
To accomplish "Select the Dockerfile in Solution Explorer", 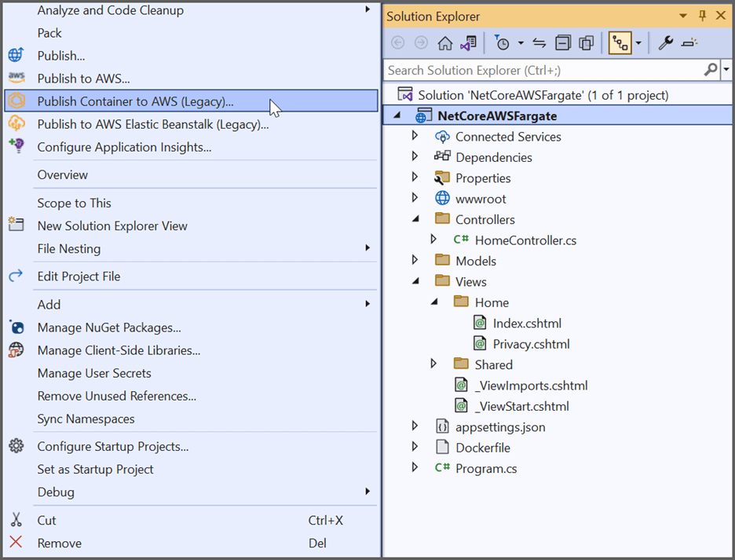I will click(482, 448).
